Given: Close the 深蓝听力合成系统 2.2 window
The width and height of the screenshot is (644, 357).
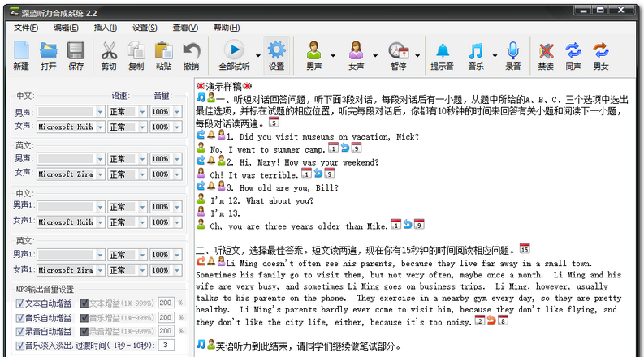Looking at the screenshot, I should pos(621,11).
